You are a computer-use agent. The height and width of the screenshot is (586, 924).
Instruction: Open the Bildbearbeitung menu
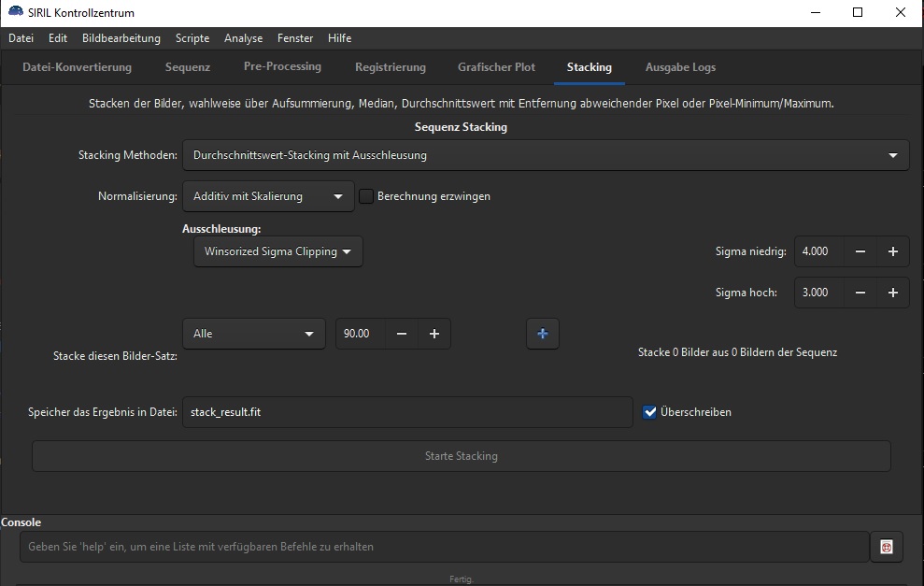click(x=121, y=38)
